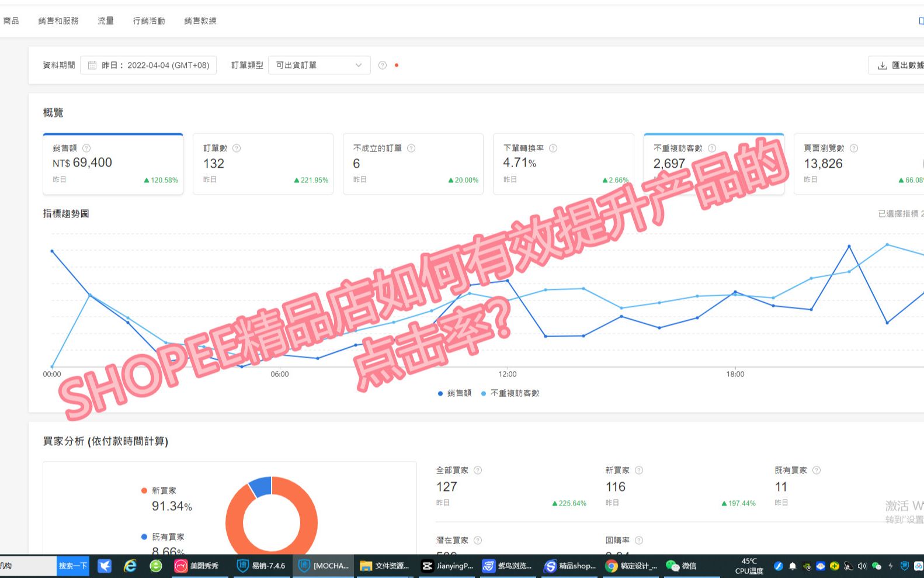924x578 pixels.
Task: Open 紫鸟浏览器 from the taskbar
Action: [x=507, y=566]
